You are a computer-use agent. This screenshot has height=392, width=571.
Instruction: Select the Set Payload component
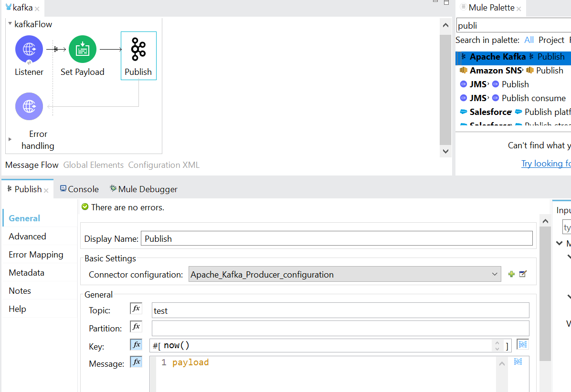click(x=82, y=49)
